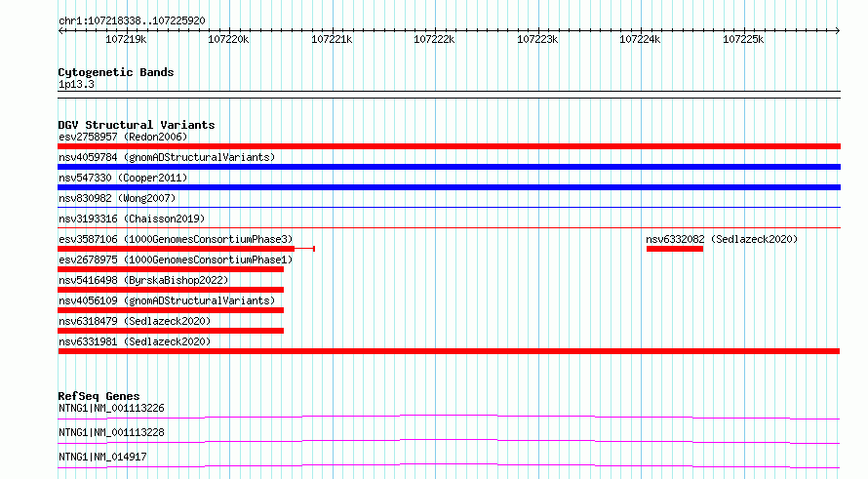Image resolution: width=868 pixels, height=479 pixels.
Task: Select the 1p13.3 band label
Action: click(76, 84)
